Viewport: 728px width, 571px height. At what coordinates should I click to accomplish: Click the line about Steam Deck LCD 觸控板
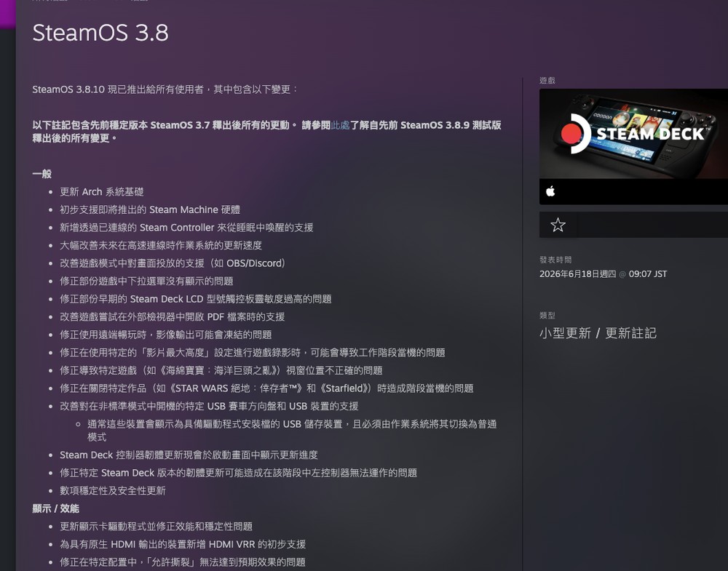(x=195, y=299)
